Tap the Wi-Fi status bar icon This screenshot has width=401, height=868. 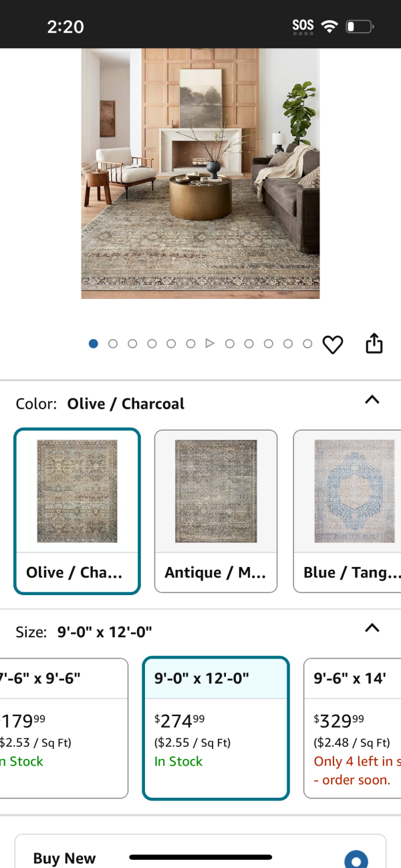click(x=329, y=27)
